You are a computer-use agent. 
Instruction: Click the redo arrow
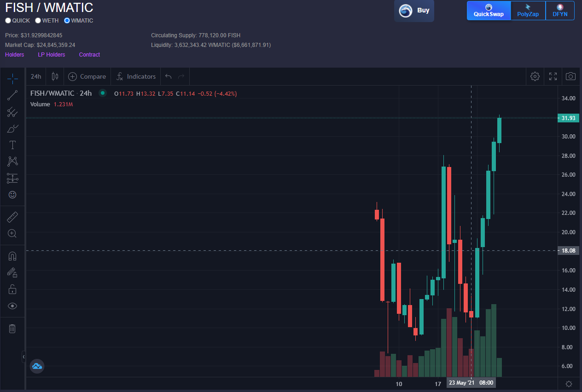pos(181,76)
